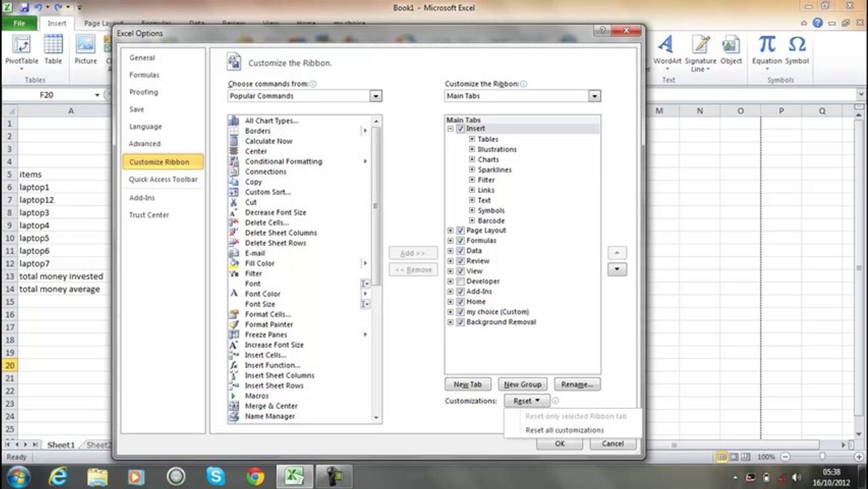The image size is (868, 489).
Task: Expand the Page Layout tree node
Action: coord(451,231)
